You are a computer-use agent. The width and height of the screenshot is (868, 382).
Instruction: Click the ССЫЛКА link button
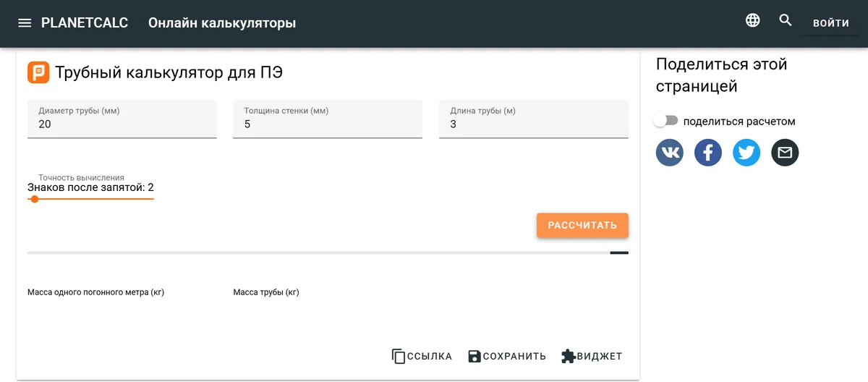click(422, 356)
